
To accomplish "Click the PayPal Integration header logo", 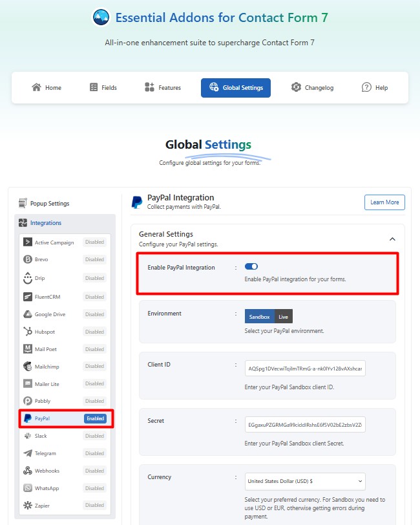I will pyautogui.click(x=137, y=202).
